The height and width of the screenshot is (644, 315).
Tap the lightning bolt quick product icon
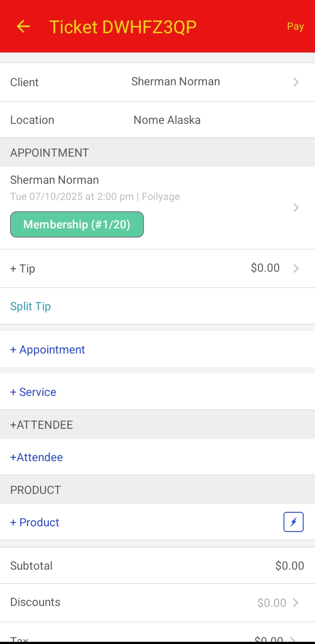pyautogui.click(x=294, y=522)
